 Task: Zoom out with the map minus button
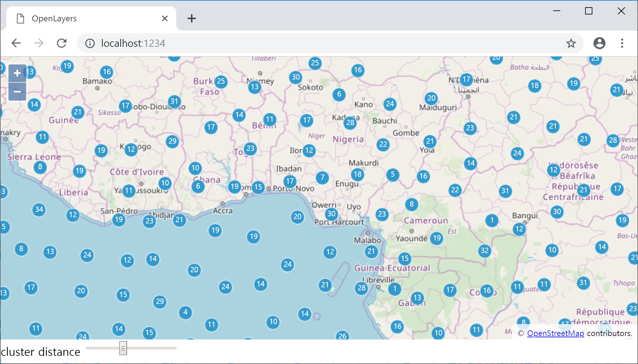[17, 91]
